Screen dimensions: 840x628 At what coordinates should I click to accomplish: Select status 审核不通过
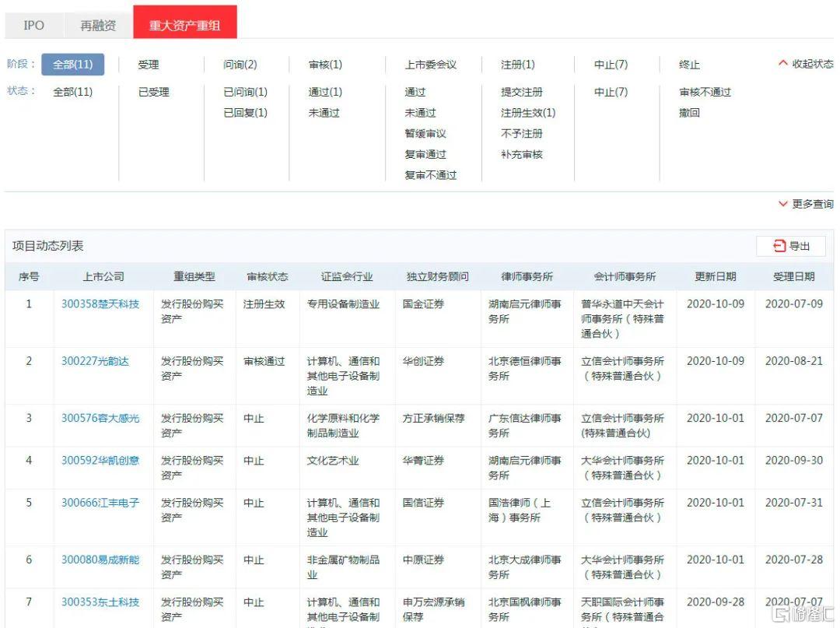pyautogui.click(x=705, y=92)
